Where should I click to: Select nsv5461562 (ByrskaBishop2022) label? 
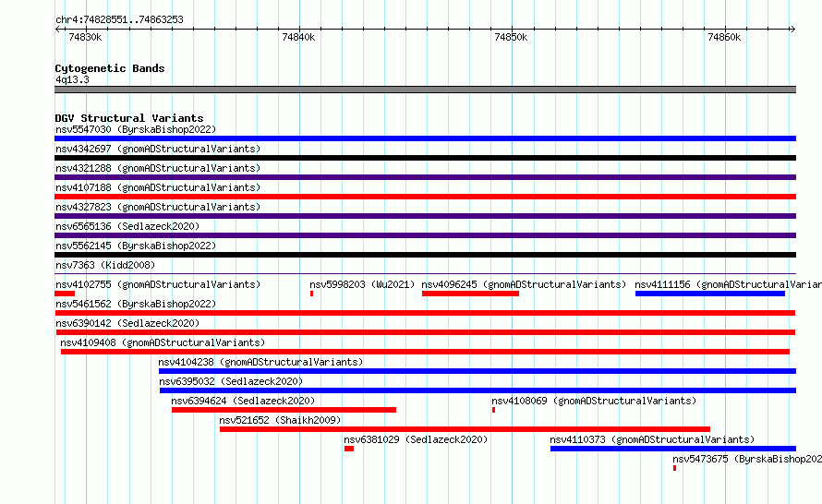[x=136, y=304]
